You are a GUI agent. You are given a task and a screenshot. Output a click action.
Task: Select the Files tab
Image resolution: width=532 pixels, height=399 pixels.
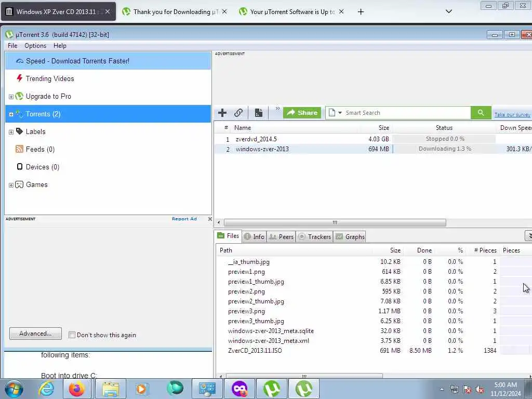[x=229, y=236]
